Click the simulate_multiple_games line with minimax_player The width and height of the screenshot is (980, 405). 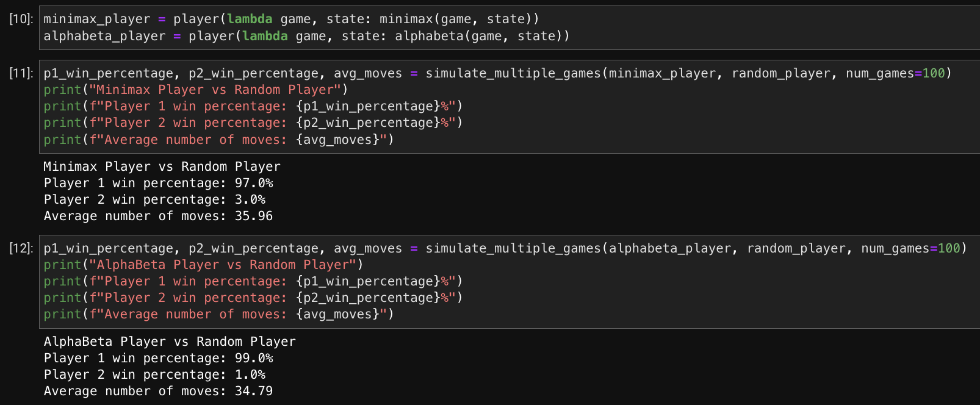pos(497,73)
